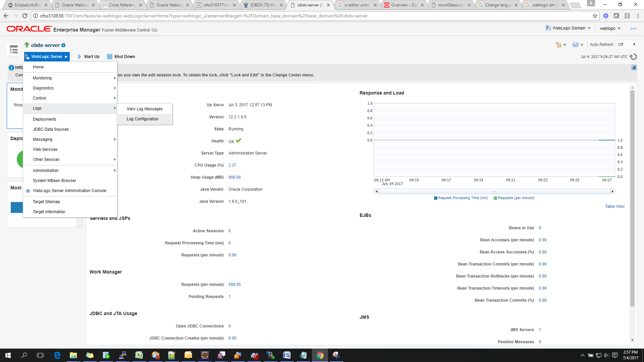This screenshot has height=362, width=644.
Task: Expand Other Services submenu
Action: tap(70, 160)
